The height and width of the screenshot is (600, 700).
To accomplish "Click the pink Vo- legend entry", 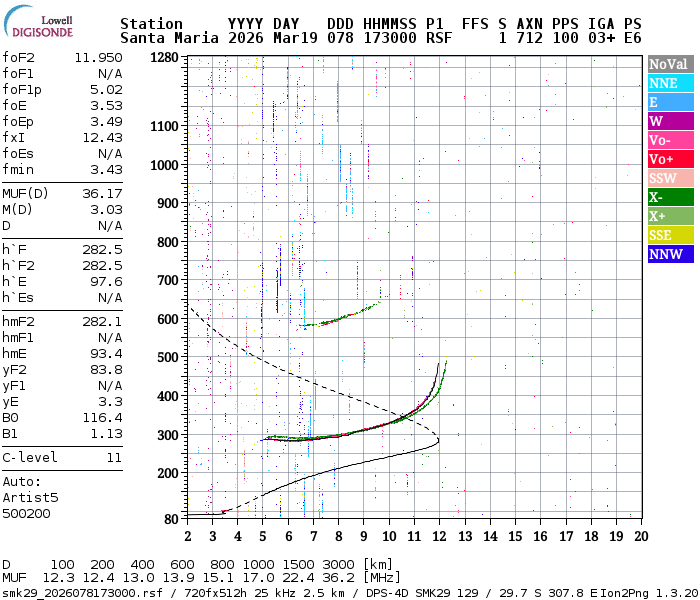I will [669, 140].
